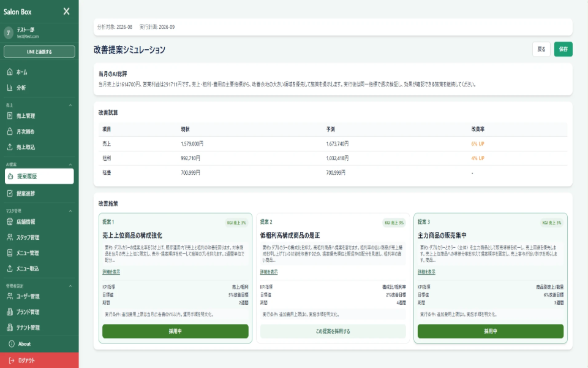The height and width of the screenshot is (368, 588).
Task: Click the 店舗情報 store icon
Action: point(10,221)
